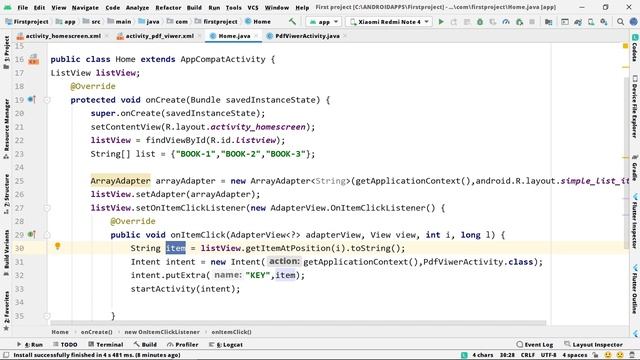Click the Codota status icon in status bar

coord(464,355)
